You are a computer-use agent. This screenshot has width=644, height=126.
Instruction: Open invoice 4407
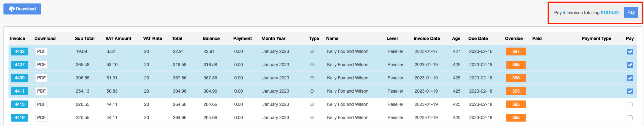[20, 65]
